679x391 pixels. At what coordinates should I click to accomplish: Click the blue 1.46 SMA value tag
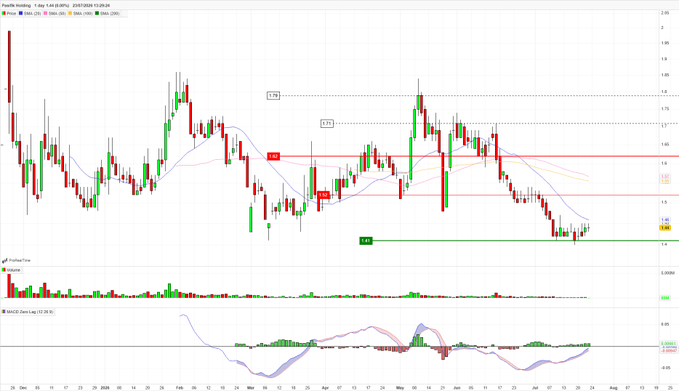pos(665,220)
